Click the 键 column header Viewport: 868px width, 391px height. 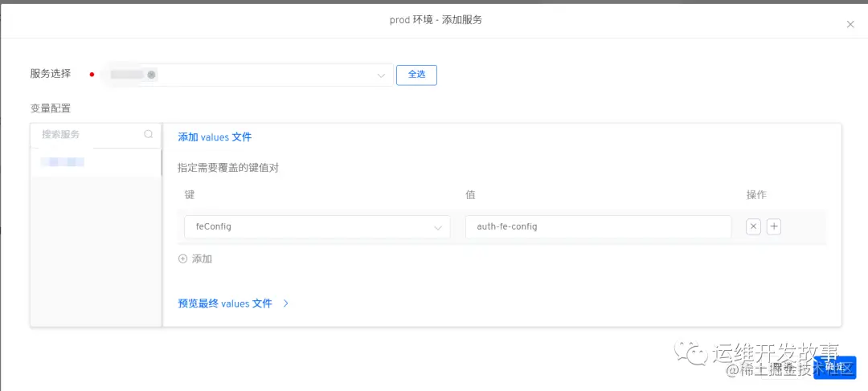[x=190, y=194]
